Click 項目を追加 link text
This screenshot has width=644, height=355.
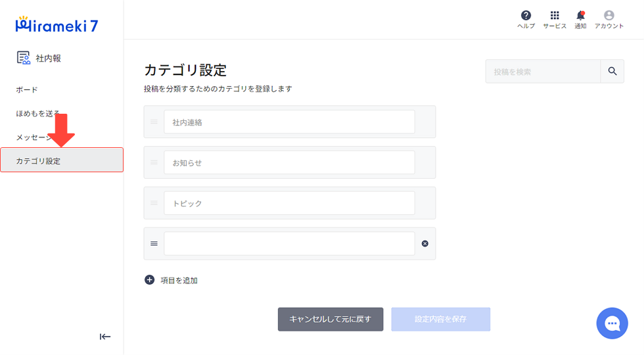pos(179,281)
